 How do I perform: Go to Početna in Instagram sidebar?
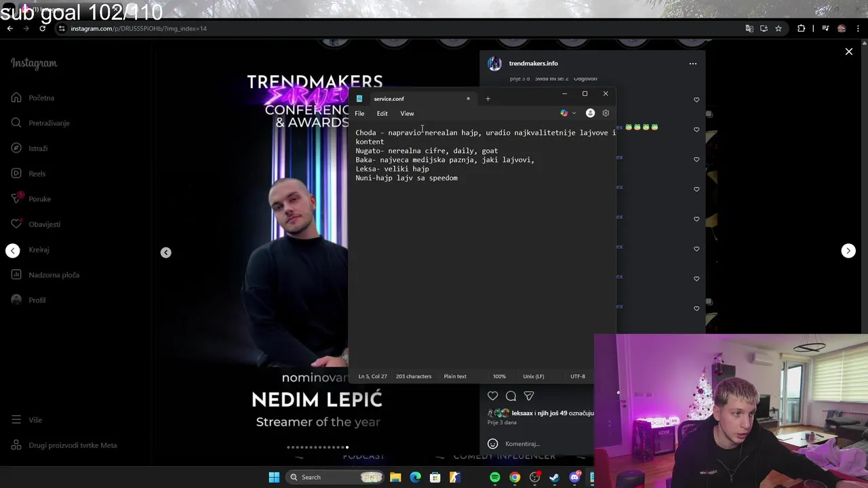pyautogui.click(x=33, y=98)
